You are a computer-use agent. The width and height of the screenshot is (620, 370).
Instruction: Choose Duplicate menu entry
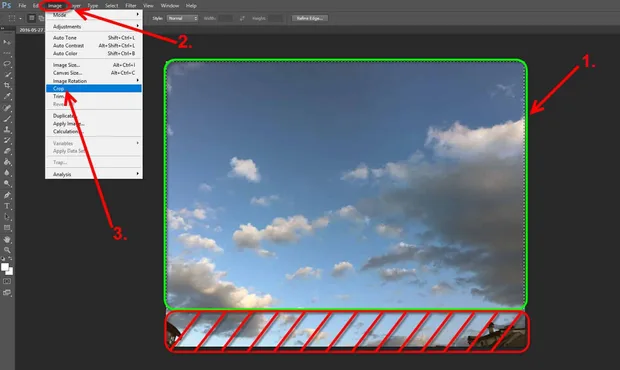(x=93, y=116)
